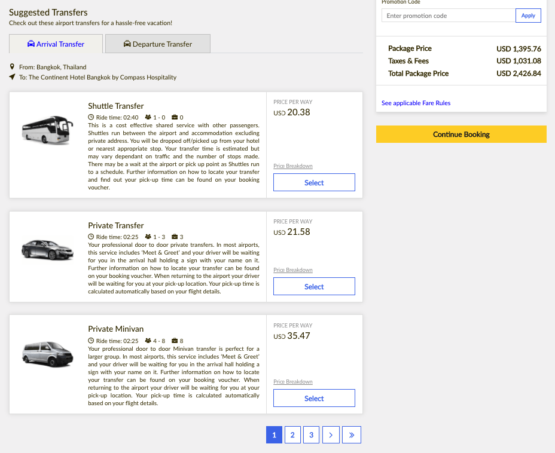Click the car icon in Arrival Transfer tab
The width and height of the screenshot is (555, 453).
31,44
